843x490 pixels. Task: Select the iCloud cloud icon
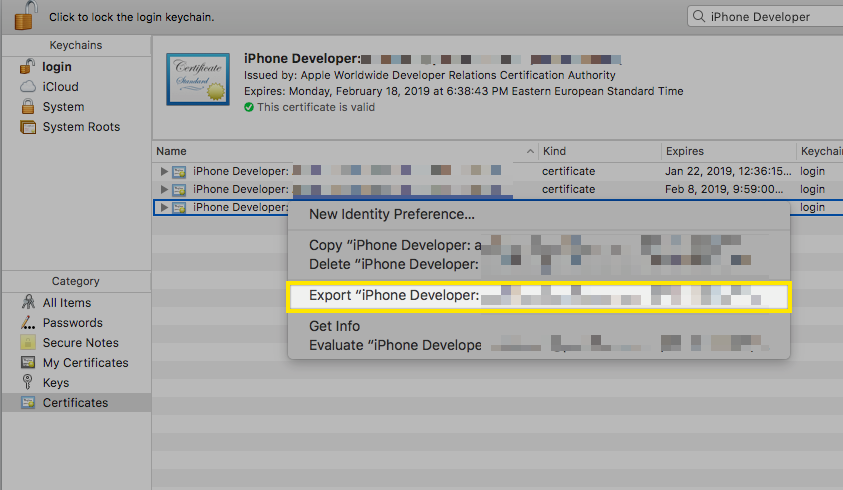(28, 87)
